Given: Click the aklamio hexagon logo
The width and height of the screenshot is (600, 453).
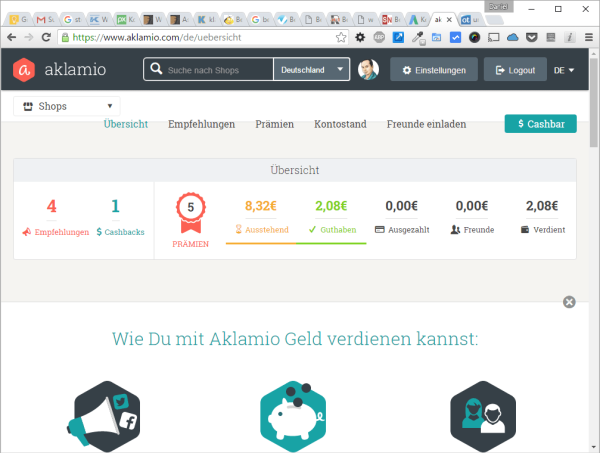Looking at the screenshot, I should (24, 70).
